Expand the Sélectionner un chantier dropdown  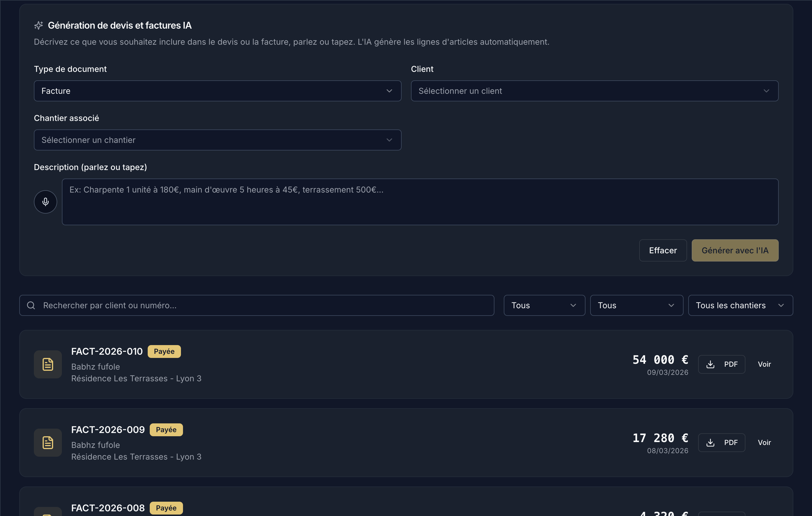(x=217, y=140)
